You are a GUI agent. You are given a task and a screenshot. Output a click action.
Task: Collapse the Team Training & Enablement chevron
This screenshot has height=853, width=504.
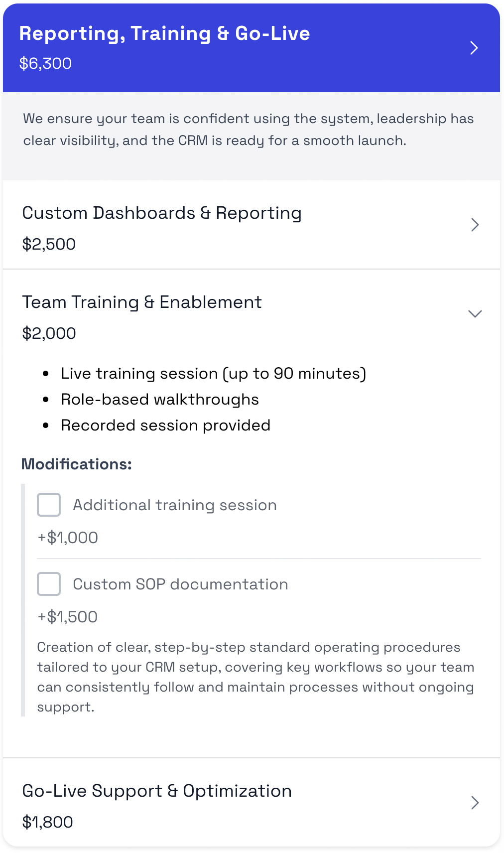pos(475,314)
